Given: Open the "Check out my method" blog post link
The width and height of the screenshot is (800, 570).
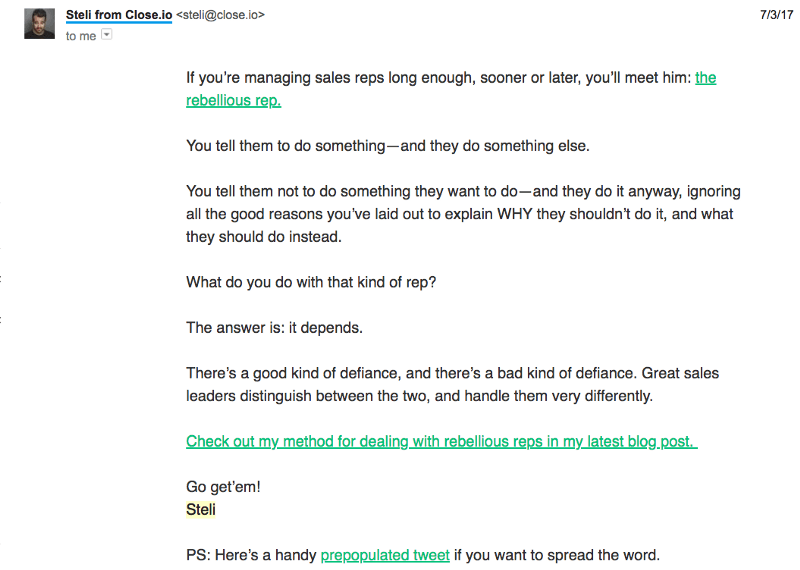Looking at the screenshot, I should (441, 441).
